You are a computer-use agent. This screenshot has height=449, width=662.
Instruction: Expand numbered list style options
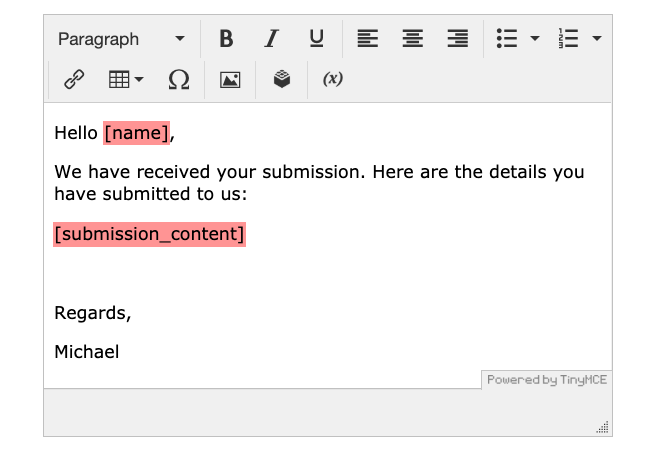[597, 39]
